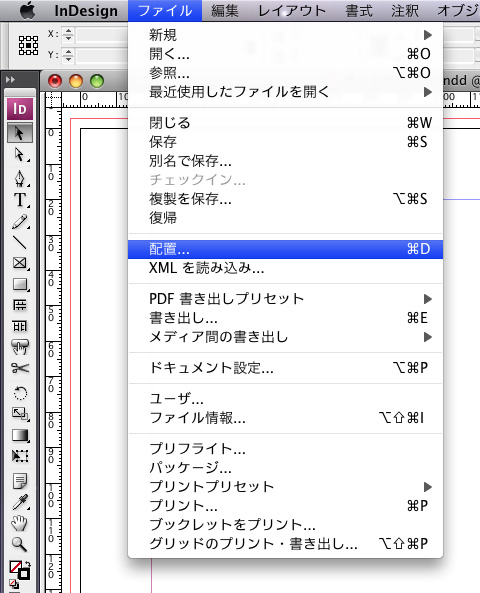Select the Type tool
This screenshot has width=480, height=593.
coord(19,200)
